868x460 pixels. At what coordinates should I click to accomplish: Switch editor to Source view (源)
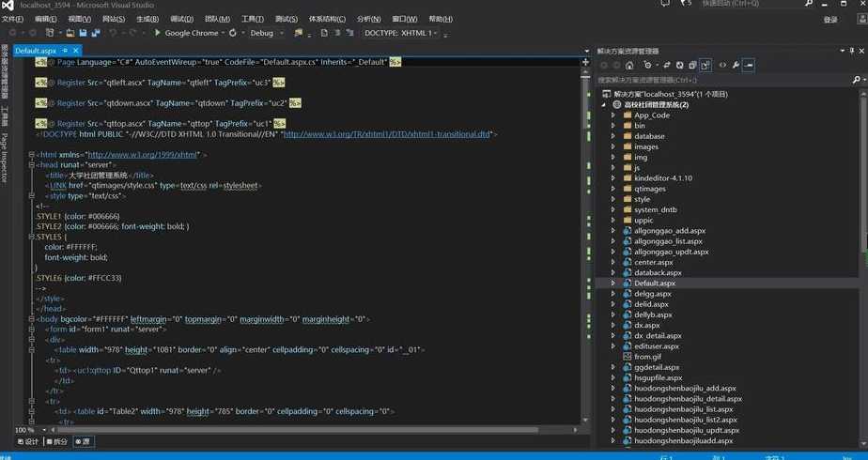83,441
